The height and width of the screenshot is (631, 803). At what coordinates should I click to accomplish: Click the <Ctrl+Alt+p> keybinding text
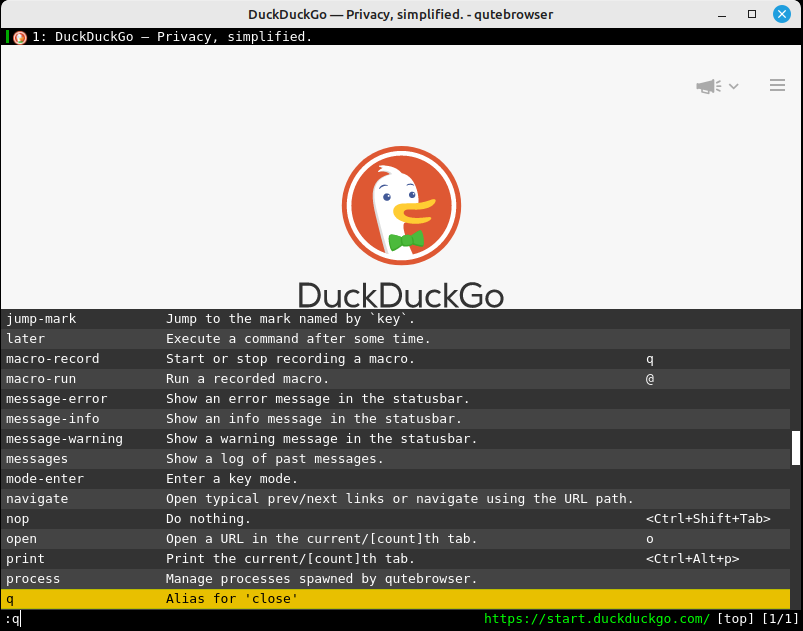click(x=692, y=558)
